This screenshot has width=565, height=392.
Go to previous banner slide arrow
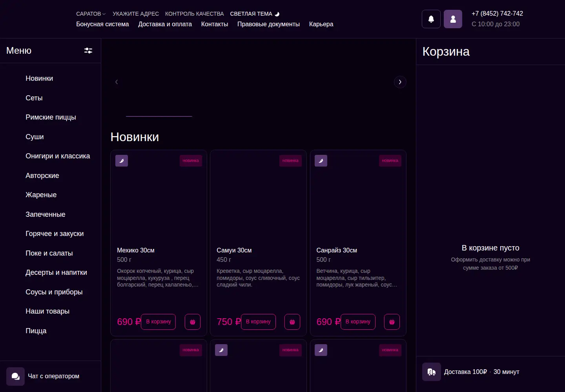(117, 82)
